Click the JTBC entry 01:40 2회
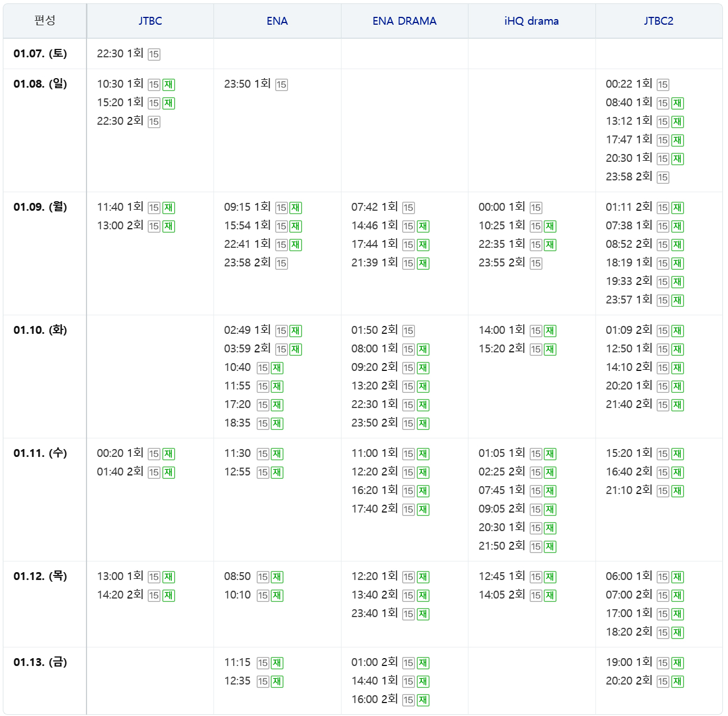 tap(120, 472)
